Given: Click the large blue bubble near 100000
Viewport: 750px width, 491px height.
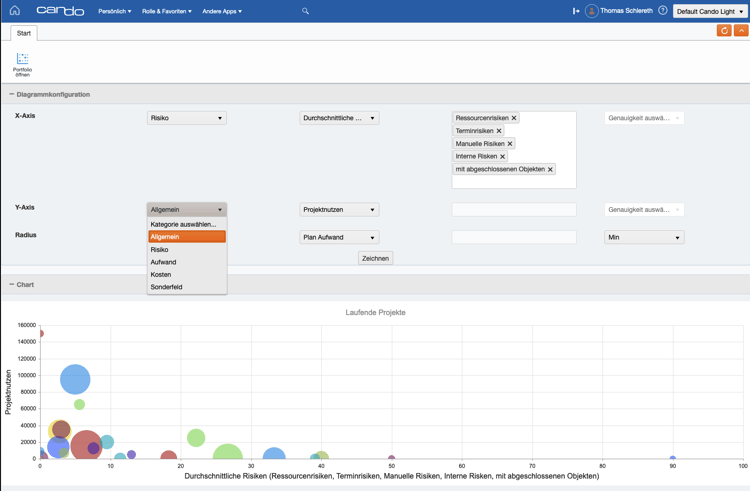Looking at the screenshot, I should [75, 380].
